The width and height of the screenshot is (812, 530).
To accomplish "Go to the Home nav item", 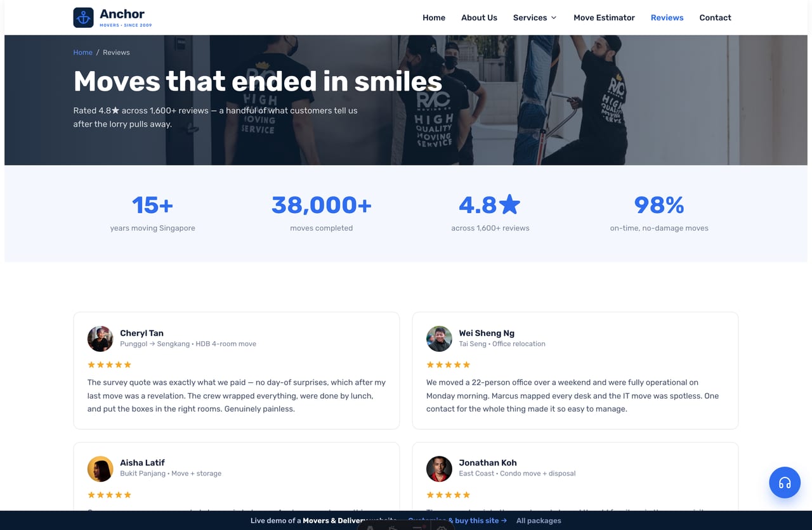I will tap(434, 18).
